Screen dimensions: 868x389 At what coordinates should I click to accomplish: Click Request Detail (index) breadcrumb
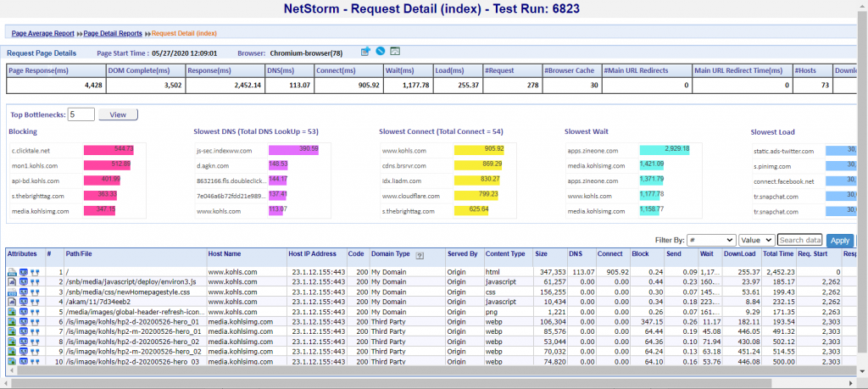tap(184, 33)
